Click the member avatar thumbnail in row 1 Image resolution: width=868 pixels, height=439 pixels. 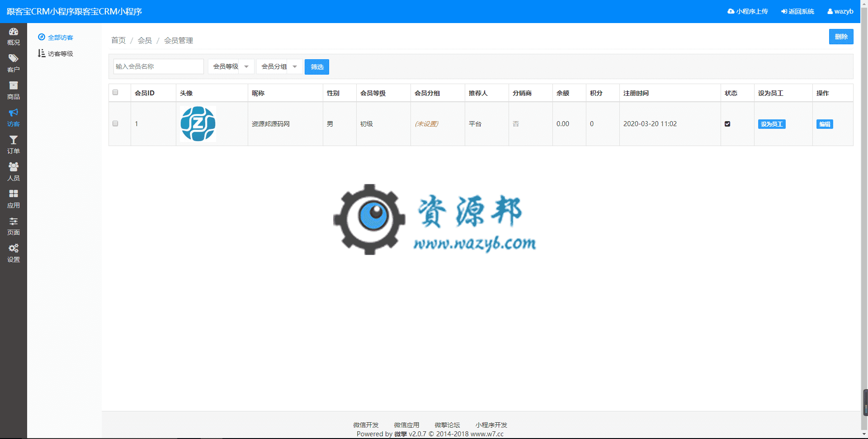pos(198,124)
